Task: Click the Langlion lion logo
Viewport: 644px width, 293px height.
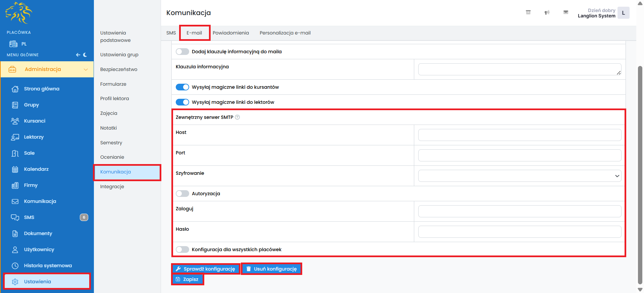Action: (x=18, y=13)
